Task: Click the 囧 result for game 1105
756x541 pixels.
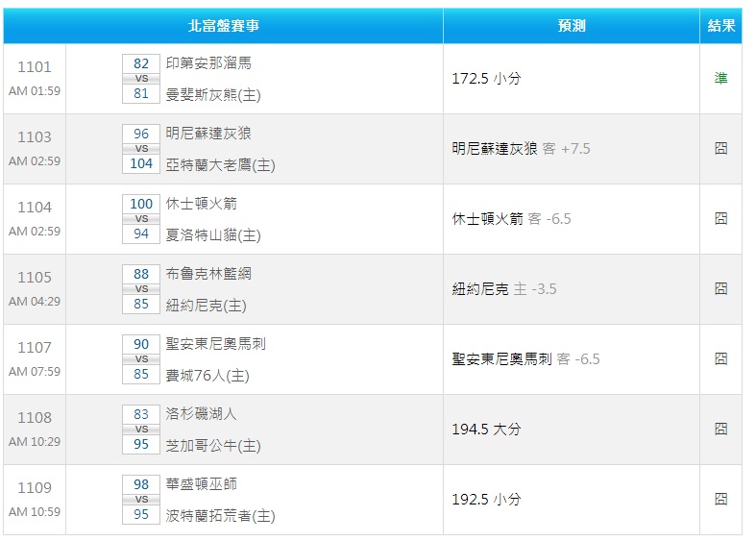Action: (720, 289)
